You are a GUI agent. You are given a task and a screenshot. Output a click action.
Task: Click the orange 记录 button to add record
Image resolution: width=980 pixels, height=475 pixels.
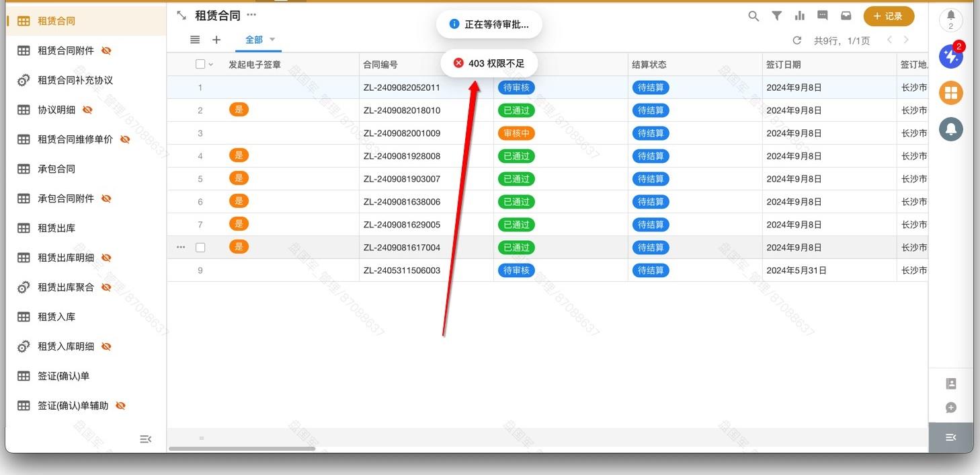tap(889, 15)
